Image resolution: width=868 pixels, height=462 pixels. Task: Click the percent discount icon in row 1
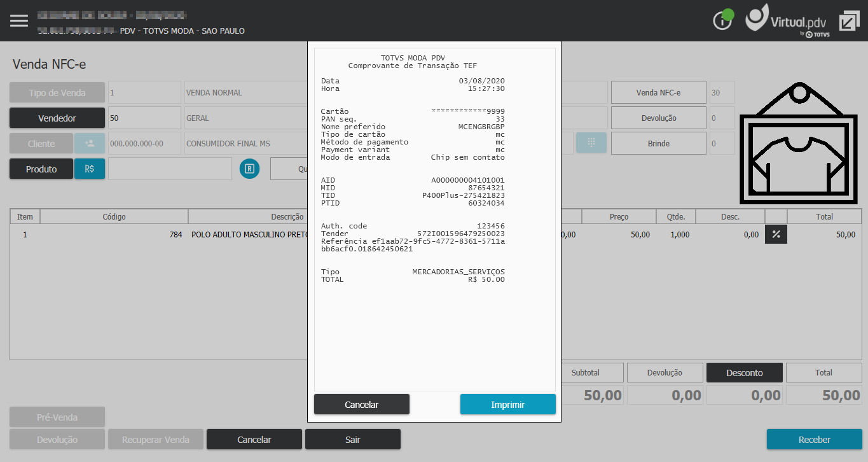click(776, 234)
